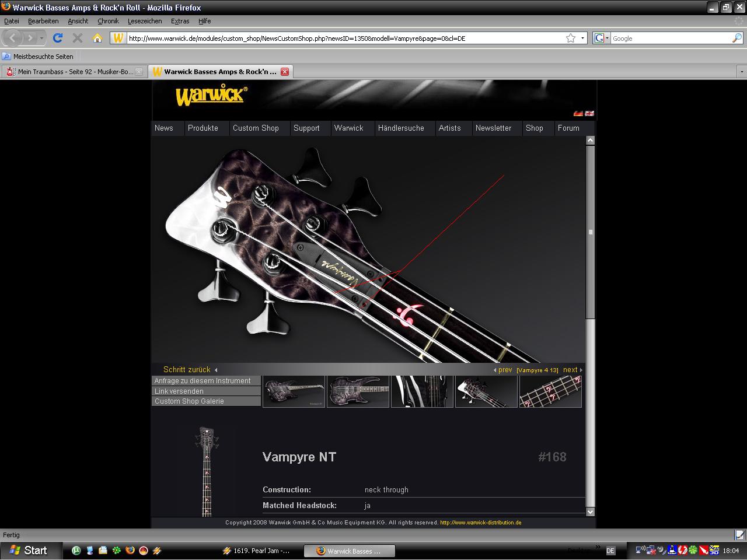
Task: Open the Bearbeiten menu
Action: pos(43,21)
